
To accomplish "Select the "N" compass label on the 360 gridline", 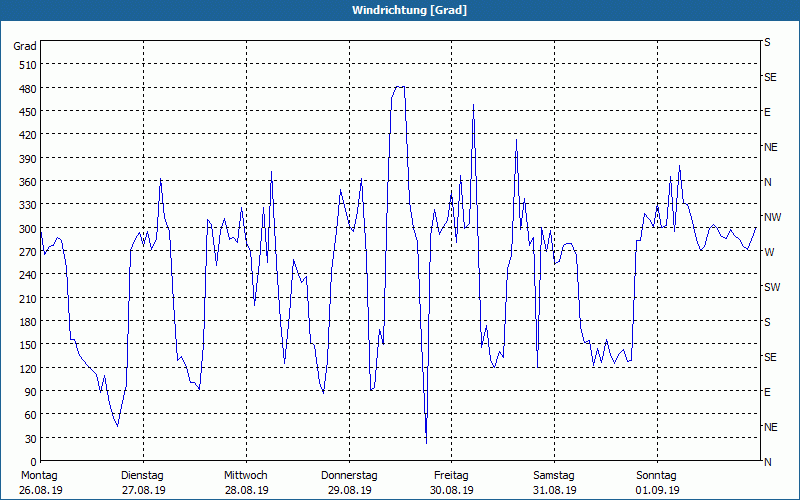I will 767,182.
